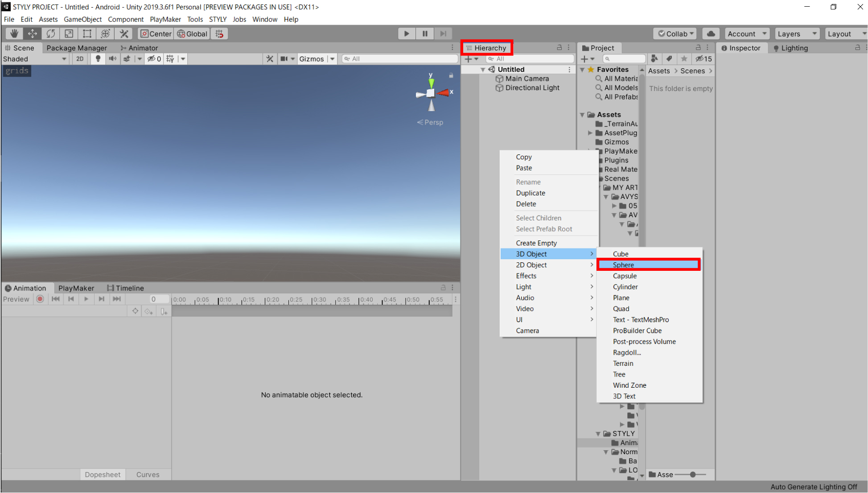
Task: Open the PlayMaker panel tab
Action: tap(76, 288)
